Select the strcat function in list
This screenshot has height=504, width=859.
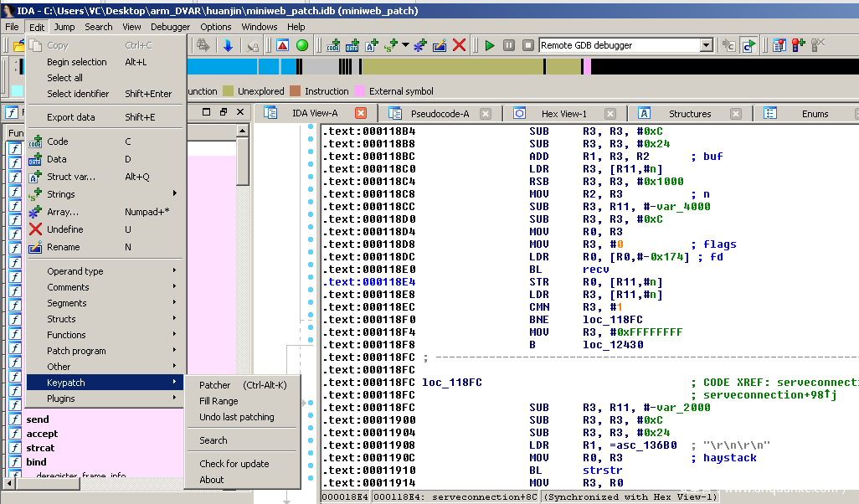point(40,448)
